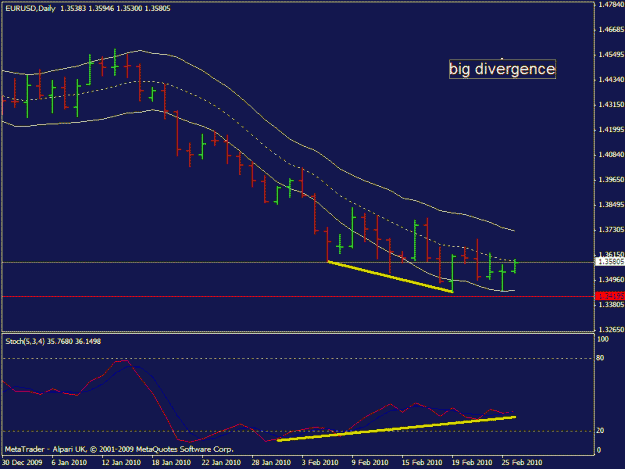The width and height of the screenshot is (625, 469).
Task: Click the 19 Feb 2010 date label
Action: coord(472,463)
